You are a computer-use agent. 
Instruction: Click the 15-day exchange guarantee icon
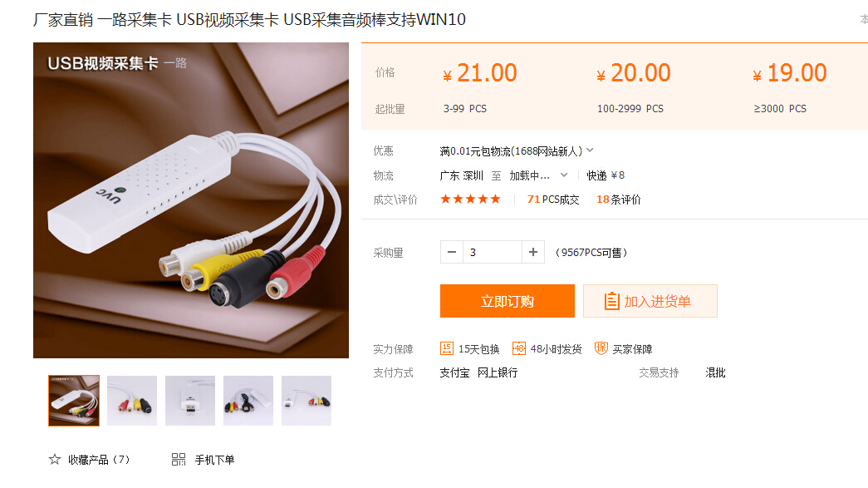coord(447,348)
